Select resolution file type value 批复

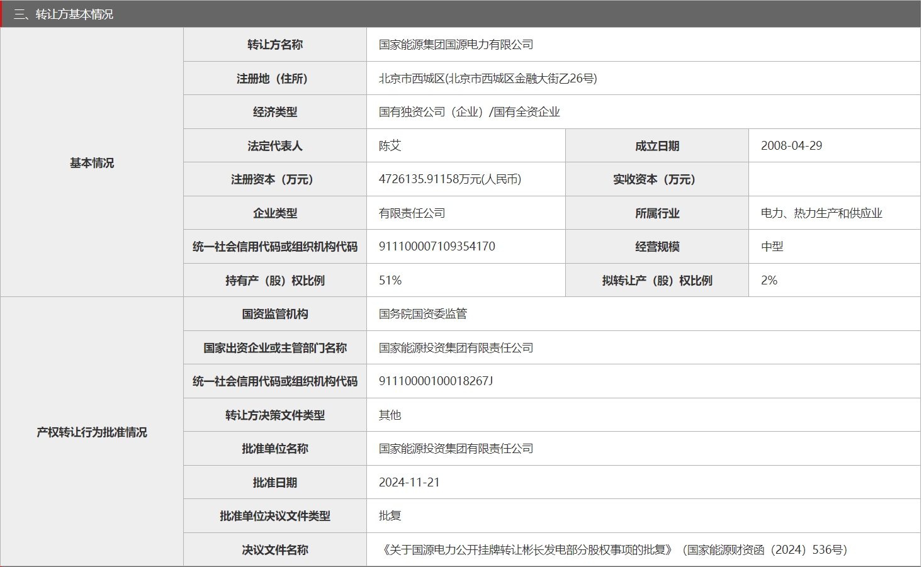[x=390, y=516]
